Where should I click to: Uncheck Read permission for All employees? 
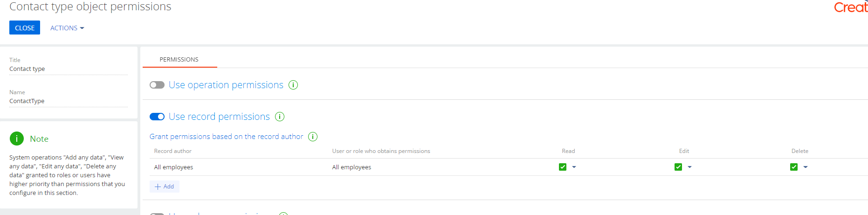[563, 167]
